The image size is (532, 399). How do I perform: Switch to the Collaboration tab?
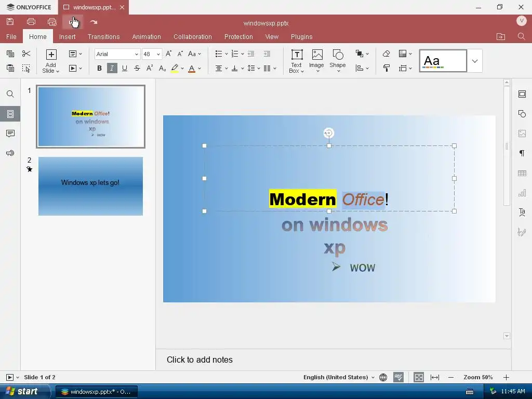192,37
